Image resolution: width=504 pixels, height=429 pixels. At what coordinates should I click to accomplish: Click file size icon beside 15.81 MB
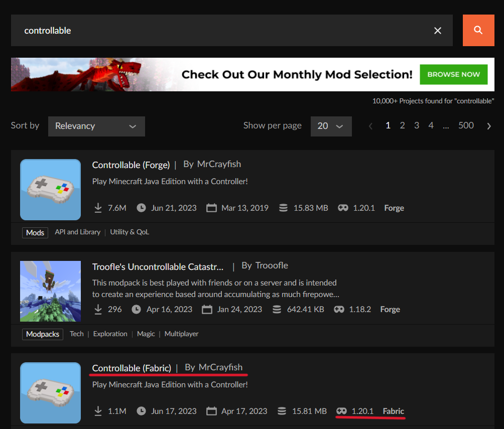coord(282,411)
